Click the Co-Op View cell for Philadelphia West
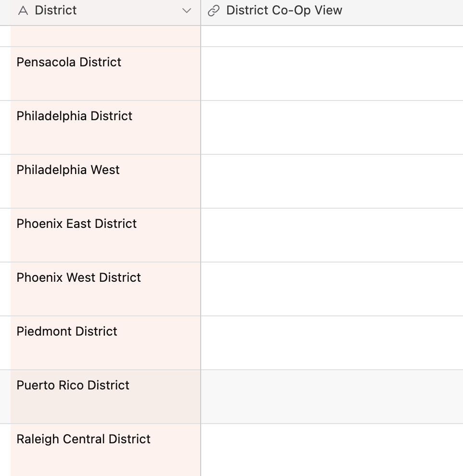Image resolution: width=463 pixels, height=476 pixels. pyautogui.click(x=332, y=181)
